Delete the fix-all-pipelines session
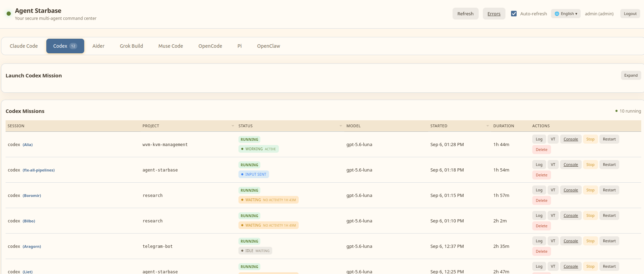Image resolution: width=644 pixels, height=274 pixels. pyautogui.click(x=541, y=175)
